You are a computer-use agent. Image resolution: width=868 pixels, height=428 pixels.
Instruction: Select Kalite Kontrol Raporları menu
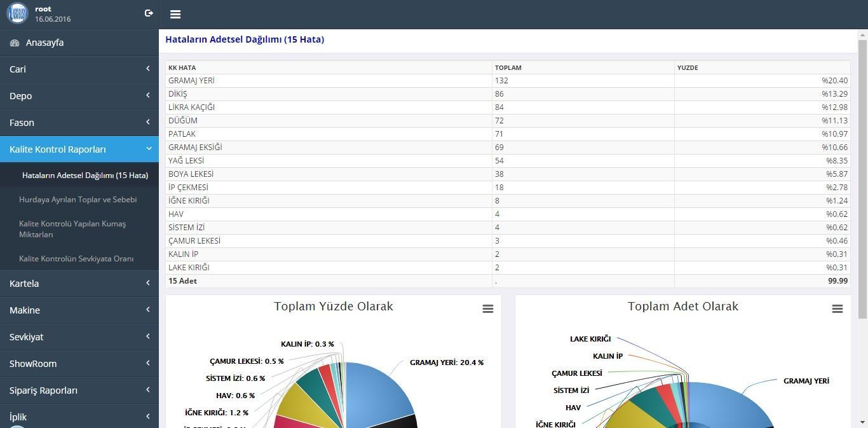click(x=79, y=149)
